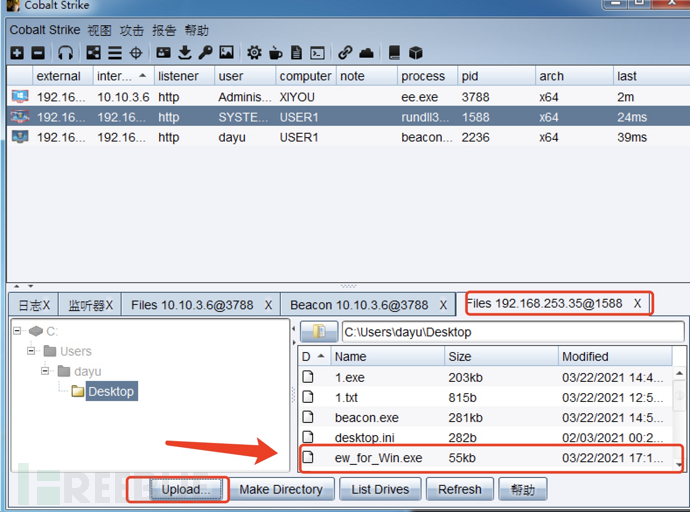Click the file path input field
This screenshot has height=512, width=690.
(x=512, y=332)
